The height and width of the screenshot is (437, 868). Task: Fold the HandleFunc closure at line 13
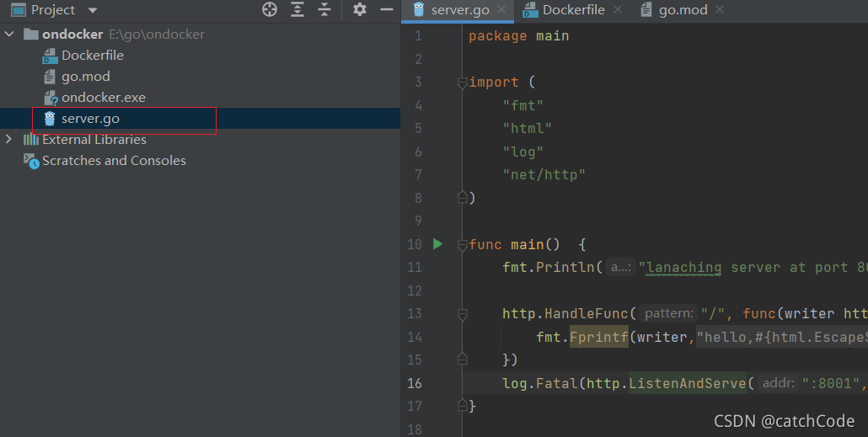coord(463,314)
